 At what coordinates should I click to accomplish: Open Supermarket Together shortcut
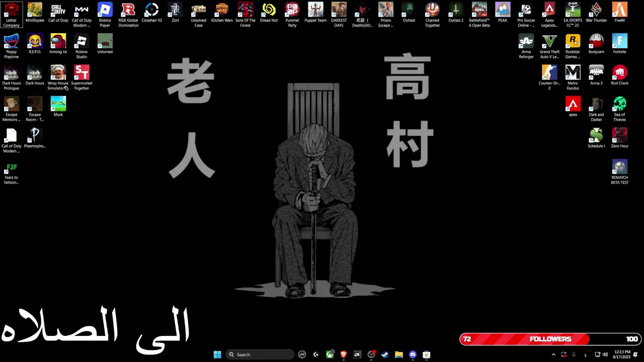pyautogui.click(x=82, y=78)
